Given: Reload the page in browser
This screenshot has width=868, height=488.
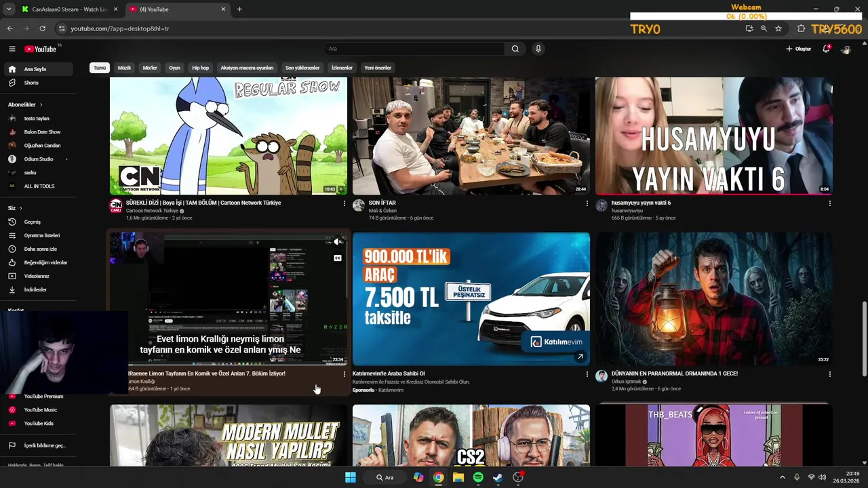Looking at the screenshot, I should (42, 28).
